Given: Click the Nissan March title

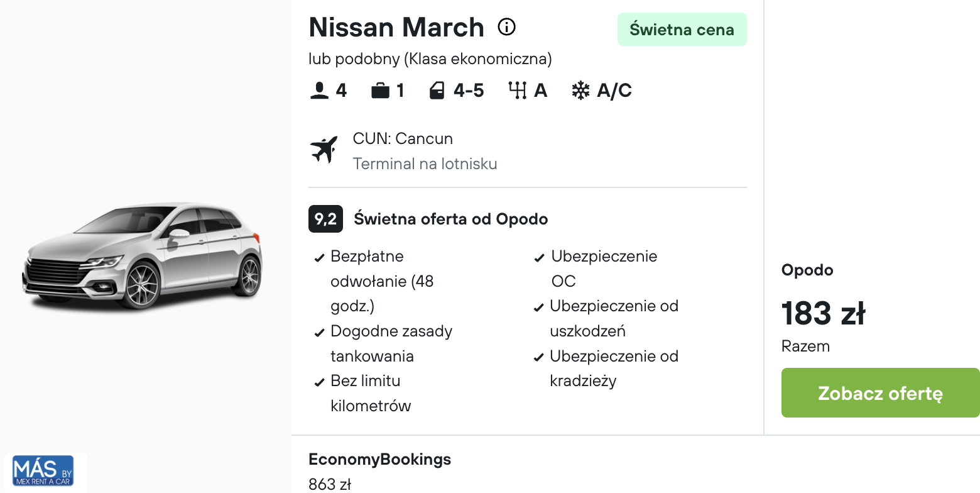Looking at the screenshot, I should (396, 28).
